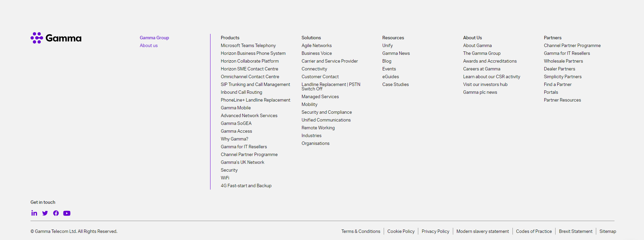The width and height of the screenshot is (644, 240).
Task: Open the Gamma Group link
Action: (154, 38)
